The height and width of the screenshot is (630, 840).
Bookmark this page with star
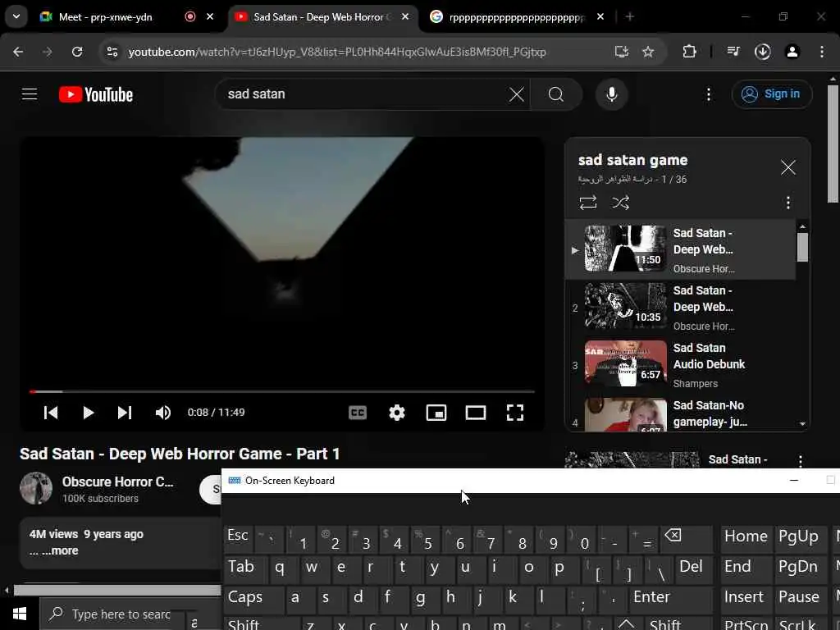pos(648,52)
